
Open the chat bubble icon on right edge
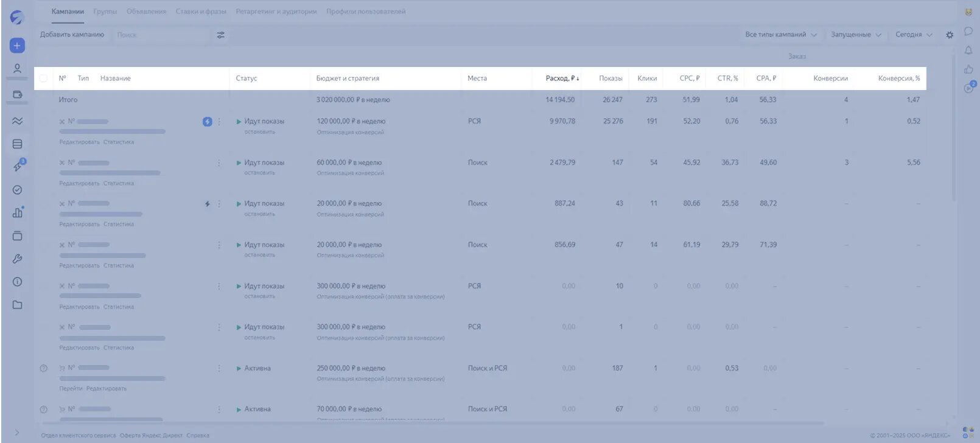tap(968, 31)
